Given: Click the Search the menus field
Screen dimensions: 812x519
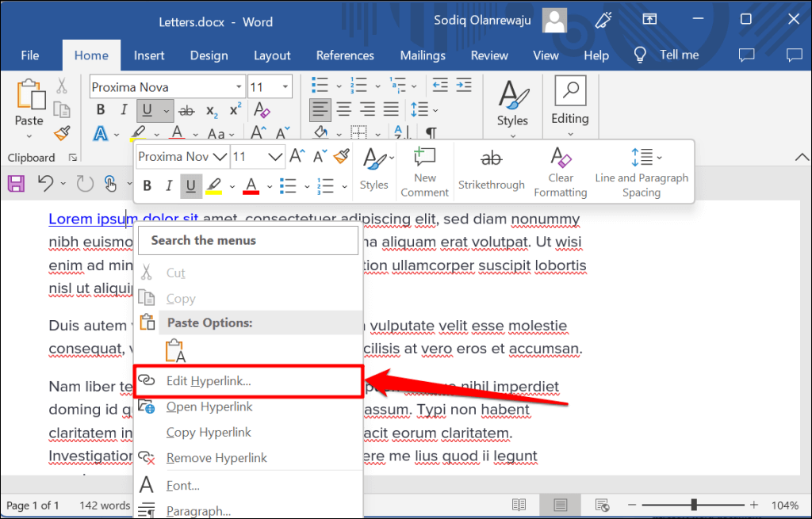Looking at the screenshot, I should (x=248, y=240).
